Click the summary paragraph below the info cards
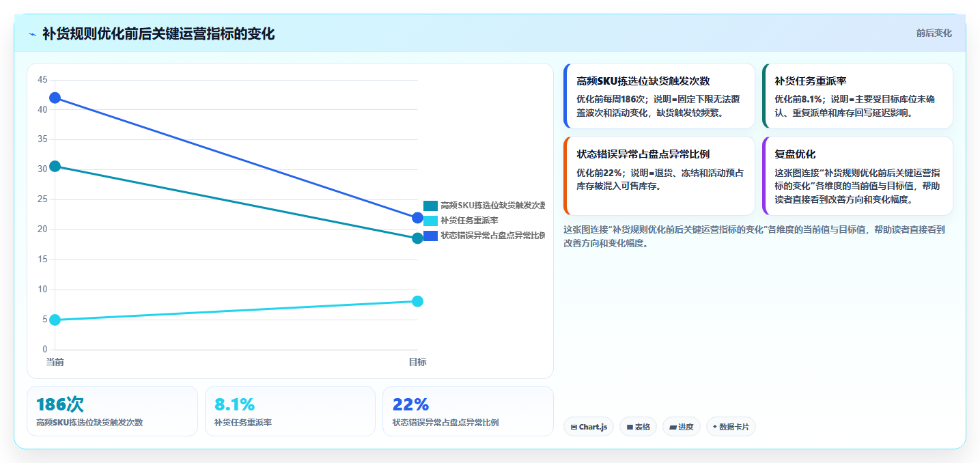 tap(754, 236)
